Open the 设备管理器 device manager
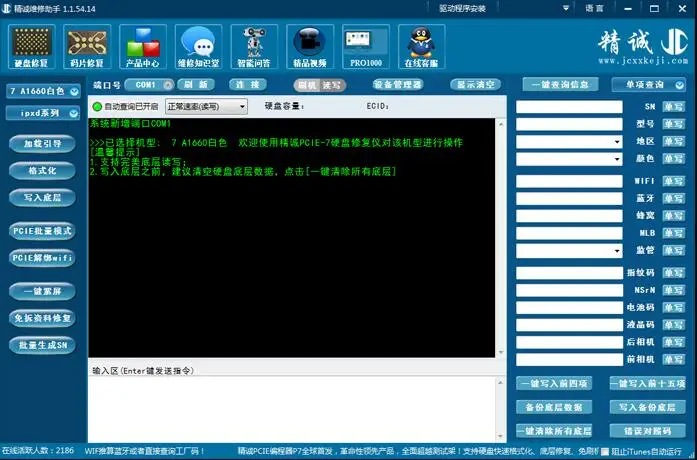 click(x=398, y=84)
